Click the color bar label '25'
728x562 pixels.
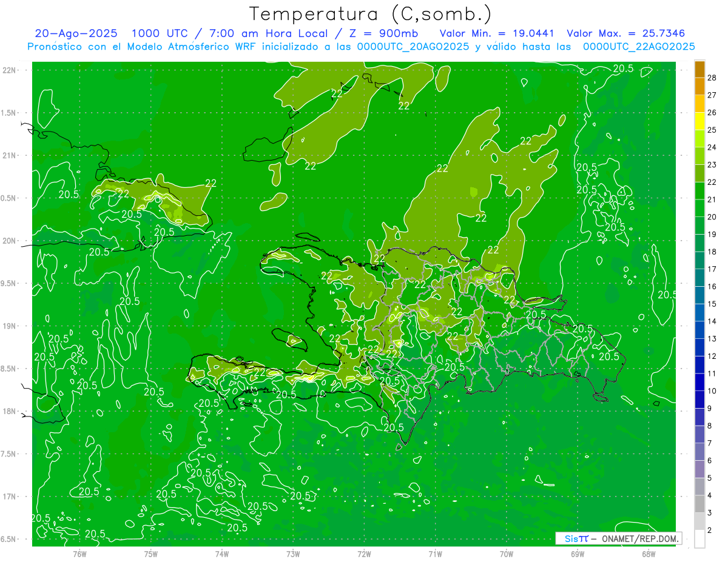(712, 130)
